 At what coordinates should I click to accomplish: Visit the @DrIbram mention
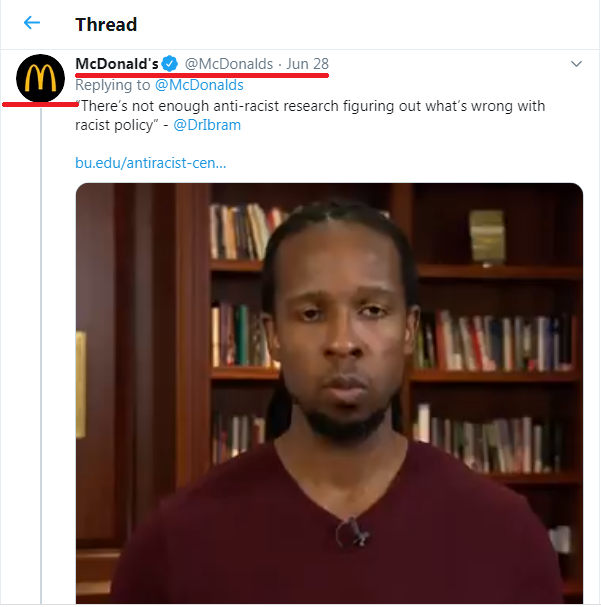click(207, 125)
